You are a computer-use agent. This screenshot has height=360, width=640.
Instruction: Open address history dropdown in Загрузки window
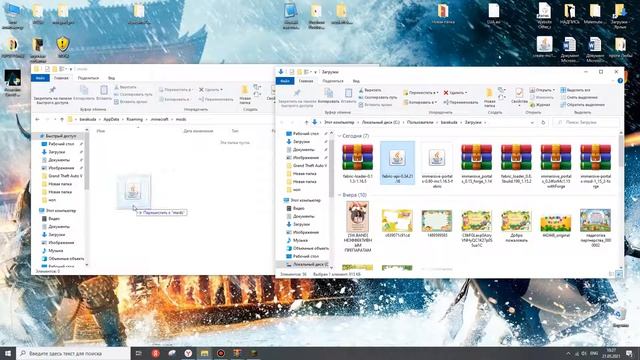[x=532, y=122]
